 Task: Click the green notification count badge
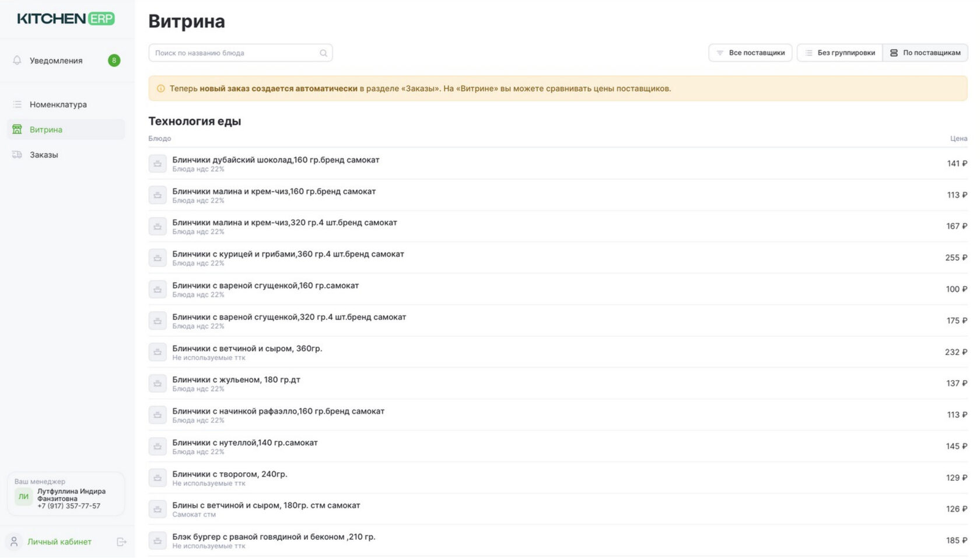tap(114, 60)
